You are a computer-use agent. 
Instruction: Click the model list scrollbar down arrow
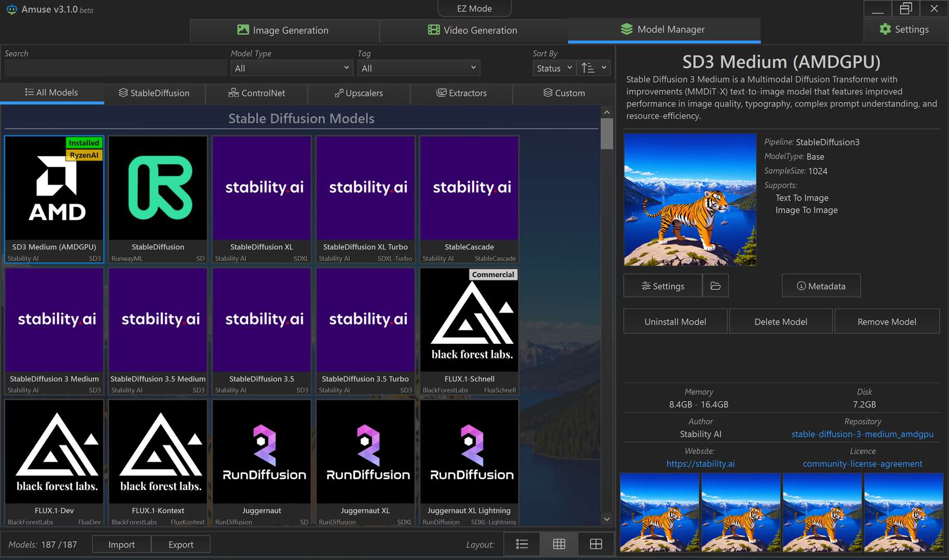[x=607, y=519]
